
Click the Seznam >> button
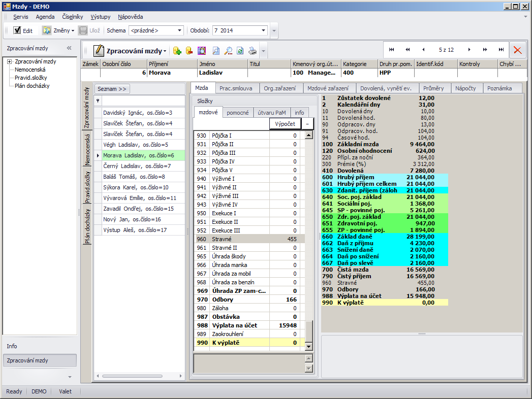click(112, 89)
